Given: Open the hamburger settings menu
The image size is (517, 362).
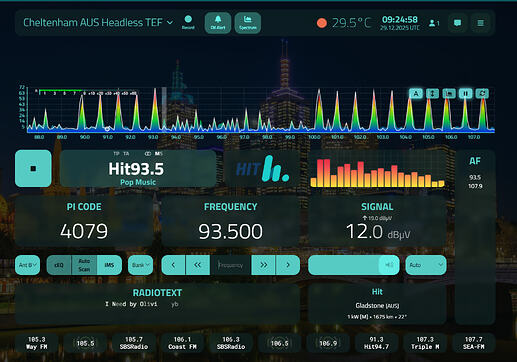Looking at the screenshot, I should (480, 23).
